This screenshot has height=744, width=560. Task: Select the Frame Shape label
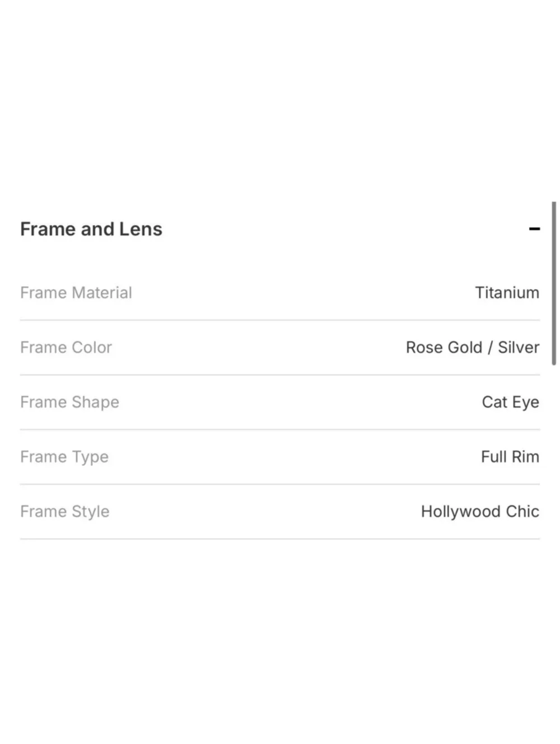pos(69,402)
